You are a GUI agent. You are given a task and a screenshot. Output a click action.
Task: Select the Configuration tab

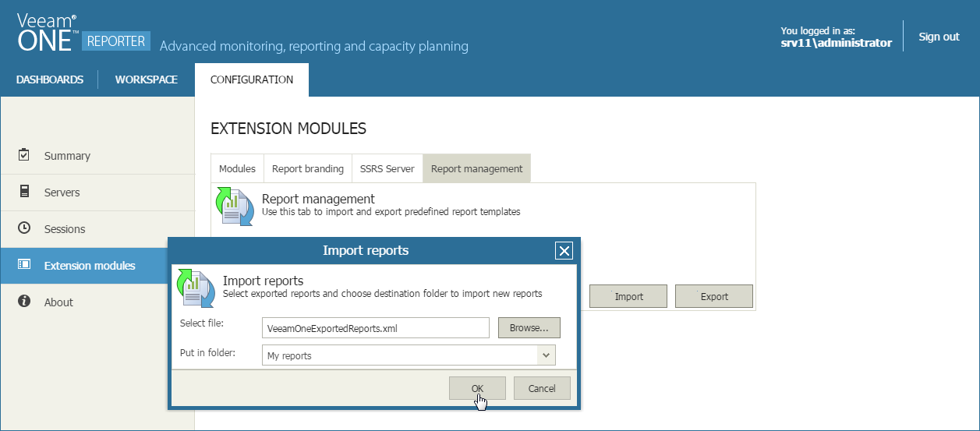click(252, 79)
